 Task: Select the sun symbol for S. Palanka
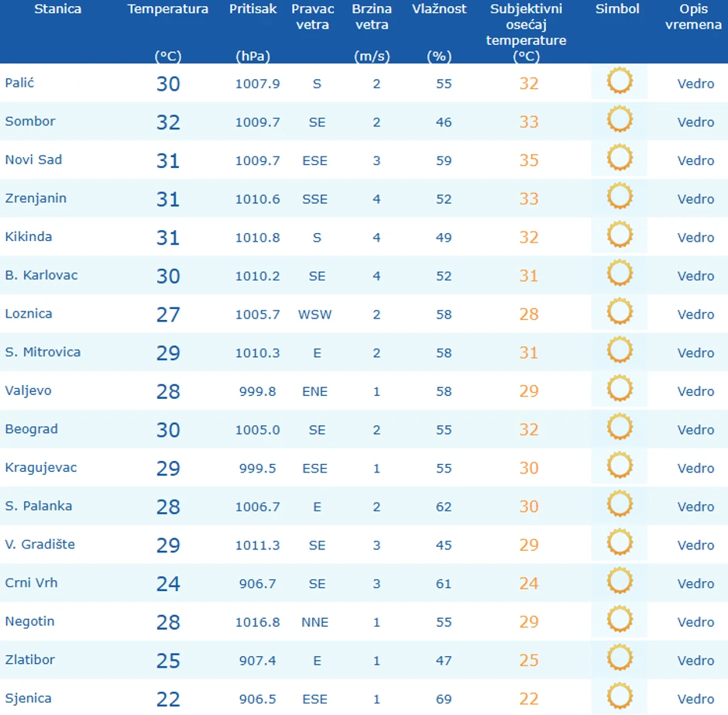620,504
